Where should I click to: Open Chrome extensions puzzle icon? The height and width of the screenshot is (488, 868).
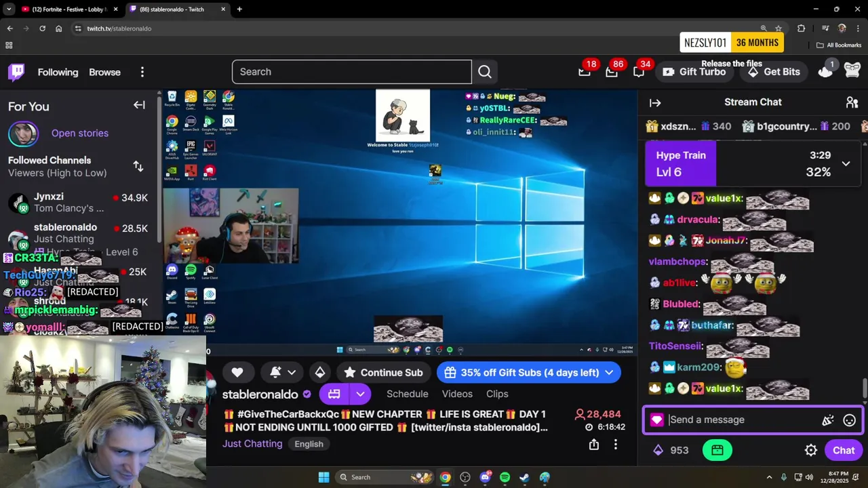(801, 28)
